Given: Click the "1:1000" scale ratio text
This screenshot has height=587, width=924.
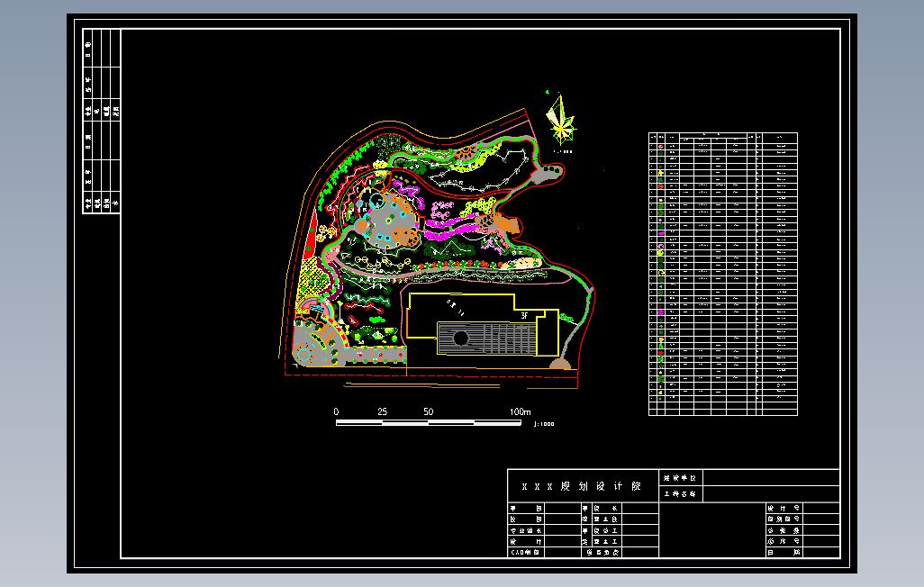Looking at the screenshot, I should [x=544, y=424].
